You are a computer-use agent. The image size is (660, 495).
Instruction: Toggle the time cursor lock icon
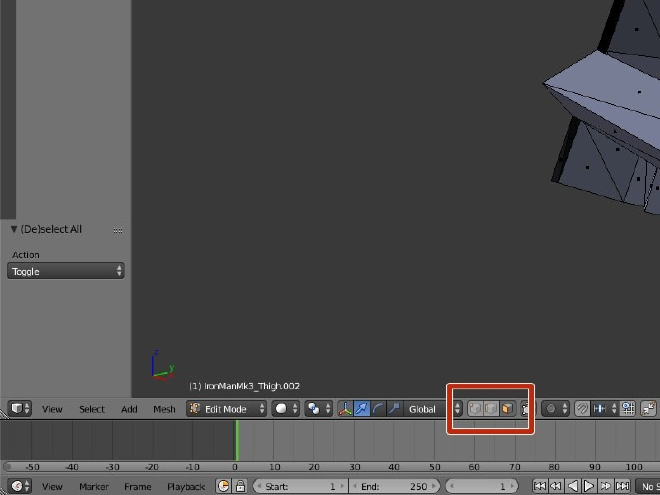click(x=240, y=486)
